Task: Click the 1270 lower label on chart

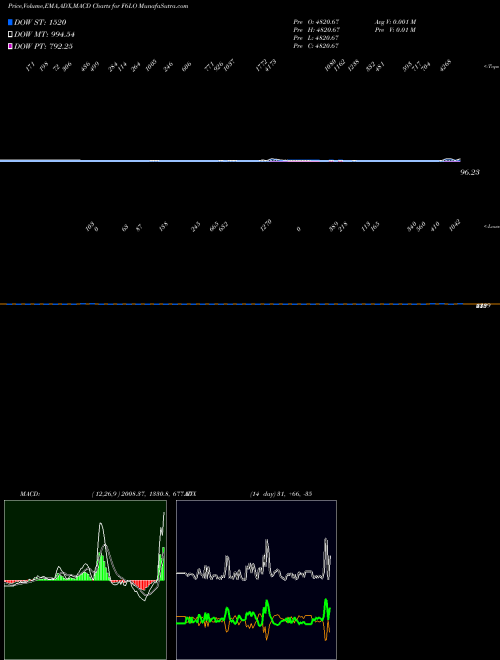Action: pyautogui.click(x=266, y=226)
